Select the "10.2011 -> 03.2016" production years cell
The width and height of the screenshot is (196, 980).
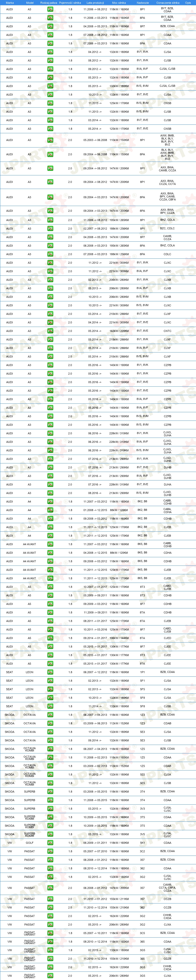(95, 629)
